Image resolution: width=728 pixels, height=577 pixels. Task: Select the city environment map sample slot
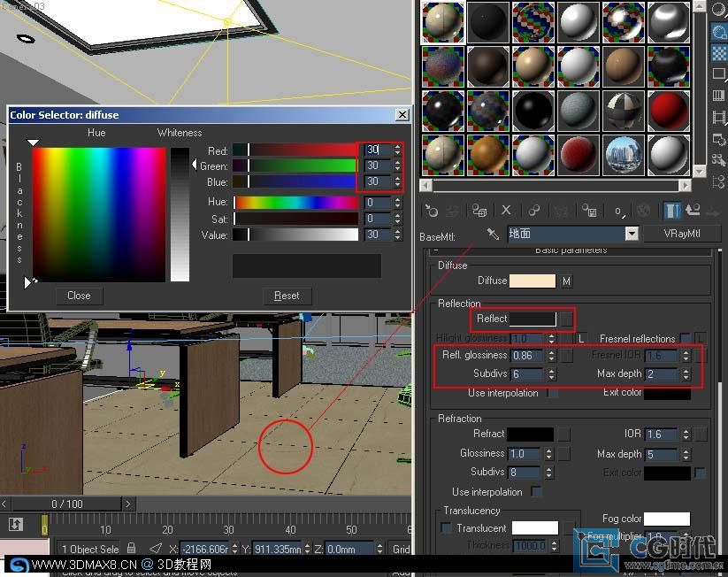(x=624, y=155)
